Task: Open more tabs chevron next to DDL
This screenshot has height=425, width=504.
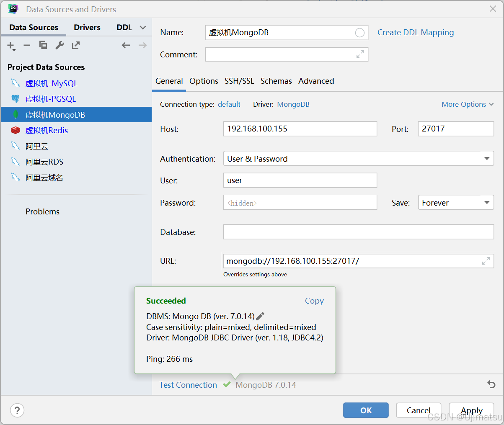Action: pyautogui.click(x=143, y=28)
